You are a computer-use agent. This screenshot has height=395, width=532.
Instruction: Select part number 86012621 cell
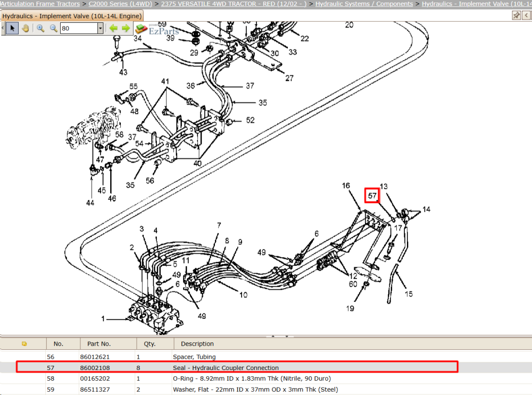[95, 357]
